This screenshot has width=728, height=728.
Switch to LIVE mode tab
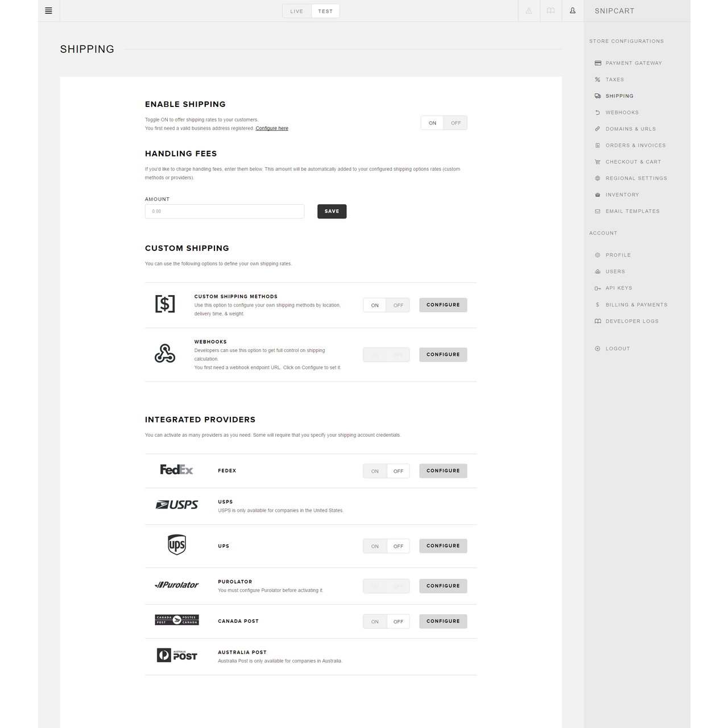[297, 11]
